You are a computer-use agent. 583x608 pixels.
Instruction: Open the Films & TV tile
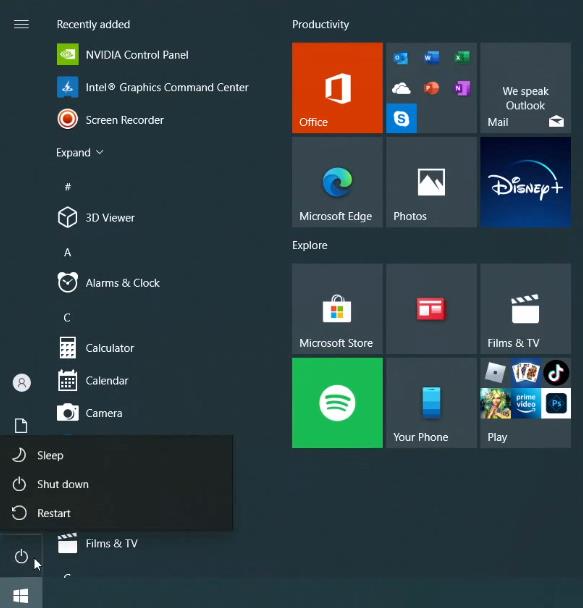coord(525,309)
